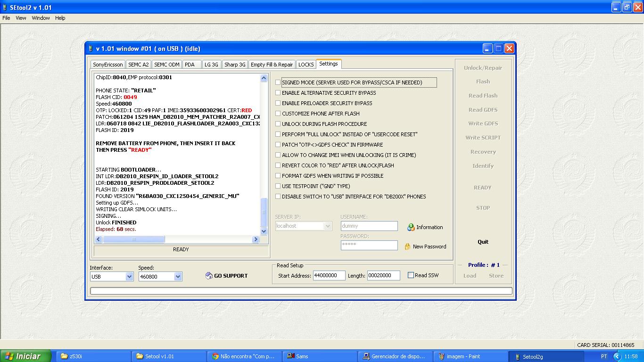Switch to the SEMC ODM tab
Screen dimensions: 644x362
point(167,65)
